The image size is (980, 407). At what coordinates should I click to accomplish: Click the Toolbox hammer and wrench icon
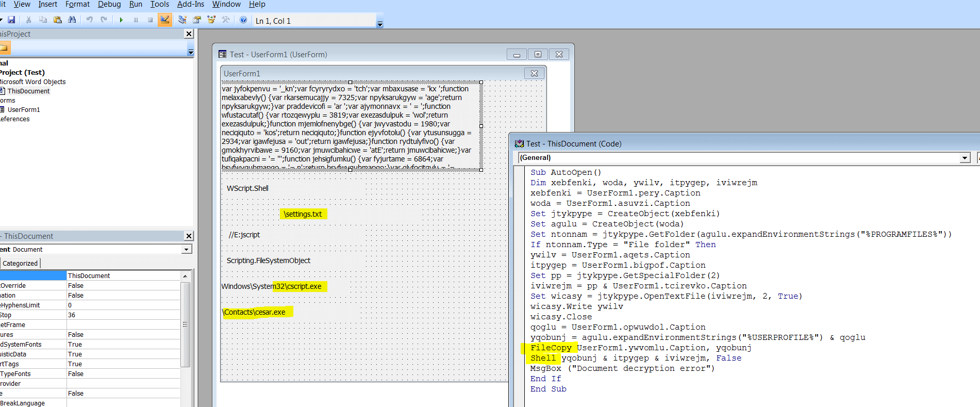225,20
